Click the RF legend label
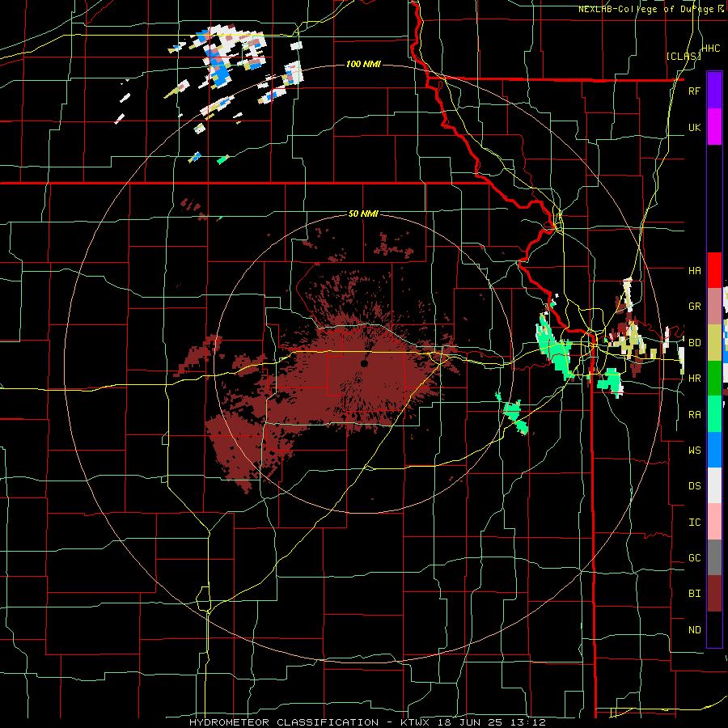The width and height of the screenshot is (728, 728). (x=694, y=91)
